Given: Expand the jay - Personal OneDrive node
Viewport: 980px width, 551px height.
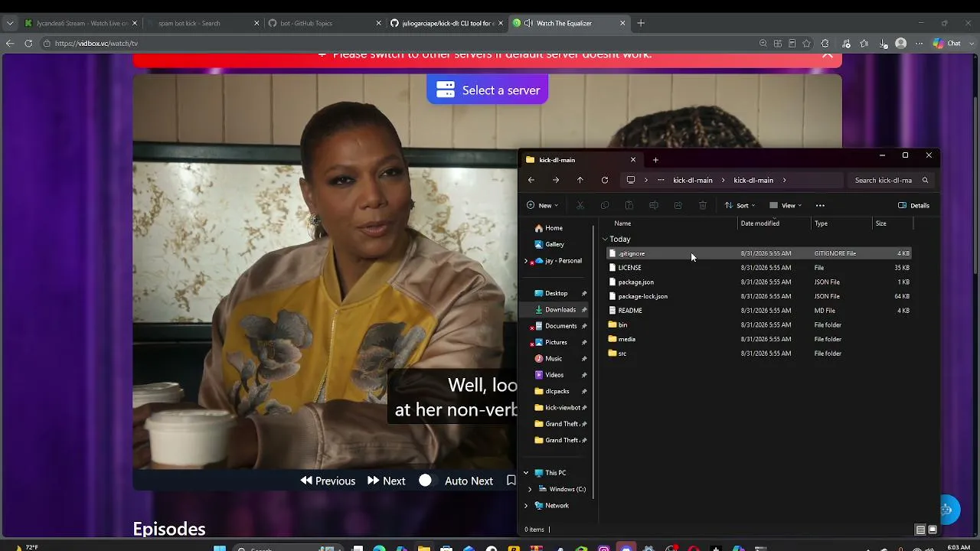Looking at the screenshot, I should [x=526, y=261].
